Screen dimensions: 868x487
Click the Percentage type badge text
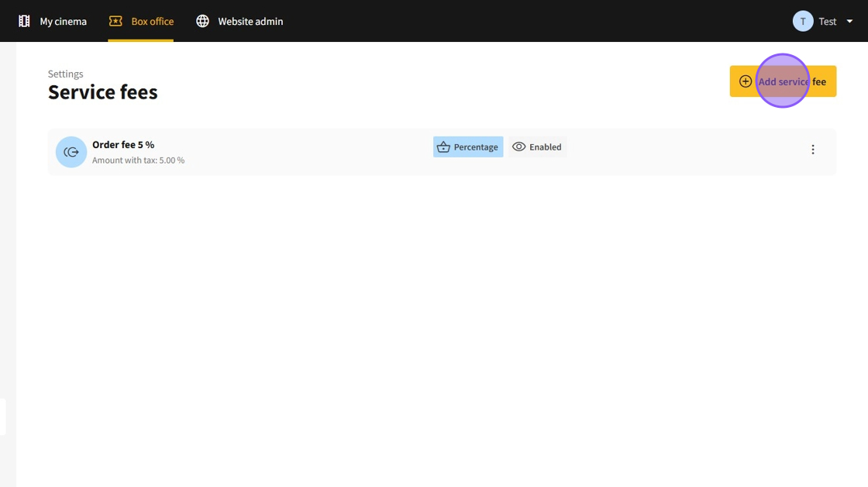click(x=475, y=147)
